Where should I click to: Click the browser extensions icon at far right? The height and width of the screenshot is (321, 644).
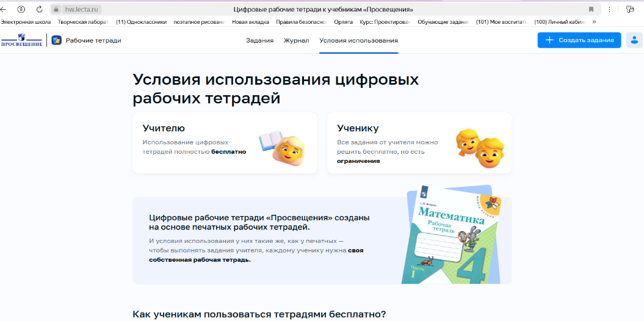click(x=630, y=9)
